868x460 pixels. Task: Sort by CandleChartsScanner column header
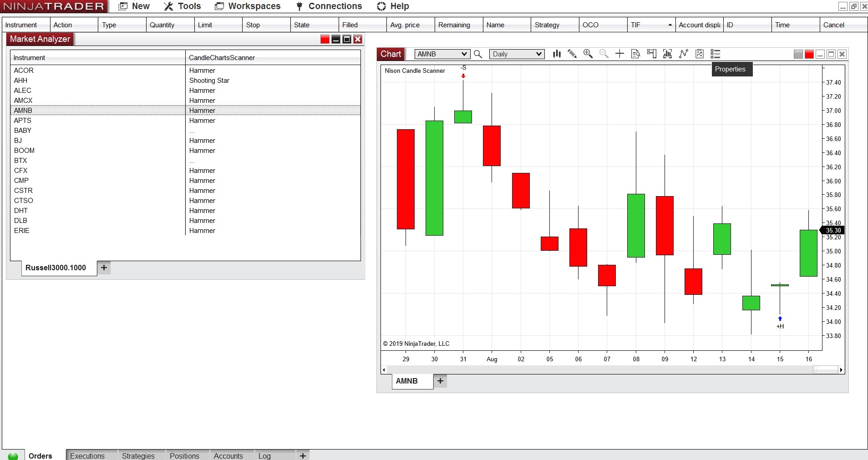click(x=273, y=58)
